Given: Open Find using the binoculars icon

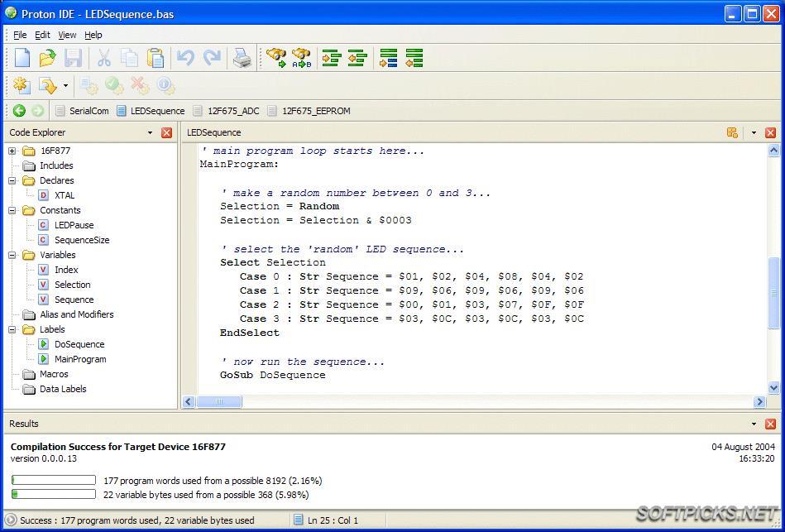Looking at the screenshot, I should point(275,58).
